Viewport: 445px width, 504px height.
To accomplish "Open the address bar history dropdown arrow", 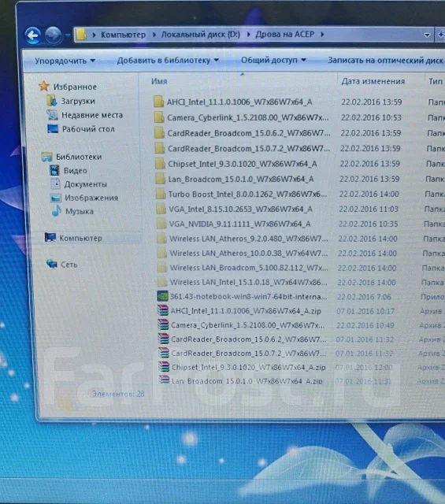I will point(427,35).
